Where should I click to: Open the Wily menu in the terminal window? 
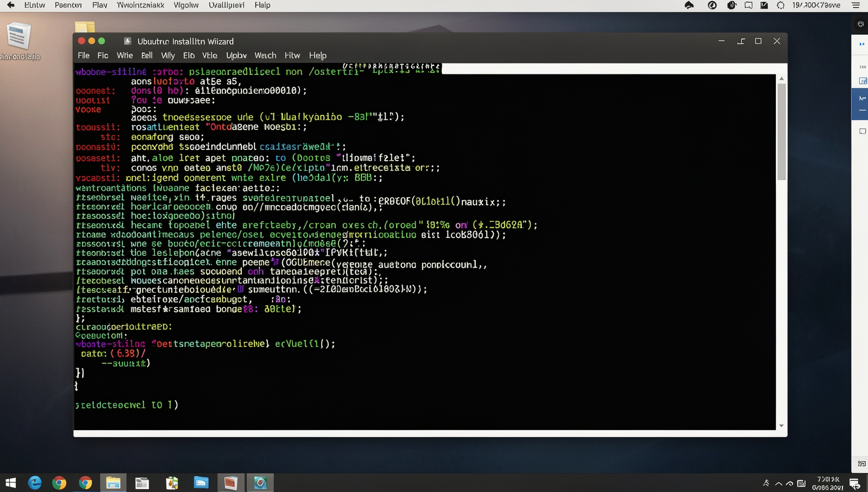click(168, 55)
